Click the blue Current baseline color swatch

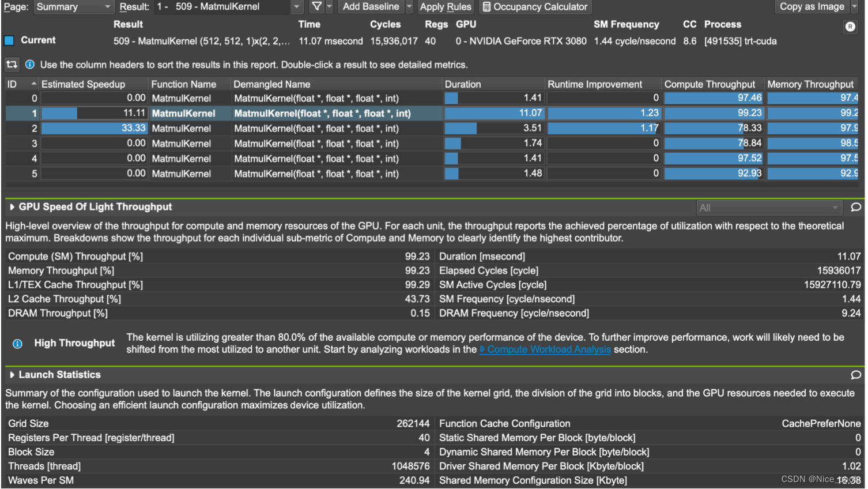9,40
